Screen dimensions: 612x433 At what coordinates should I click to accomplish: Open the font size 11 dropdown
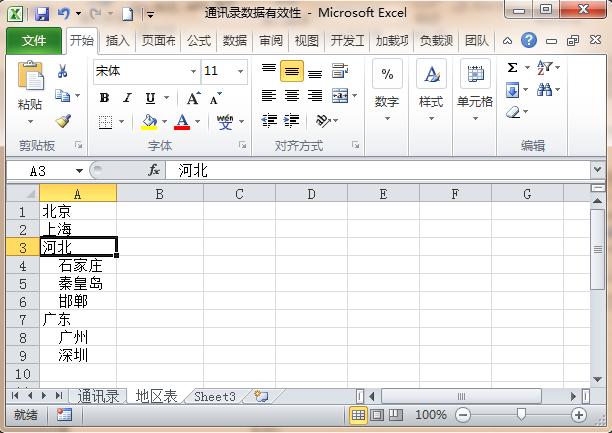(x=240, y=71)
